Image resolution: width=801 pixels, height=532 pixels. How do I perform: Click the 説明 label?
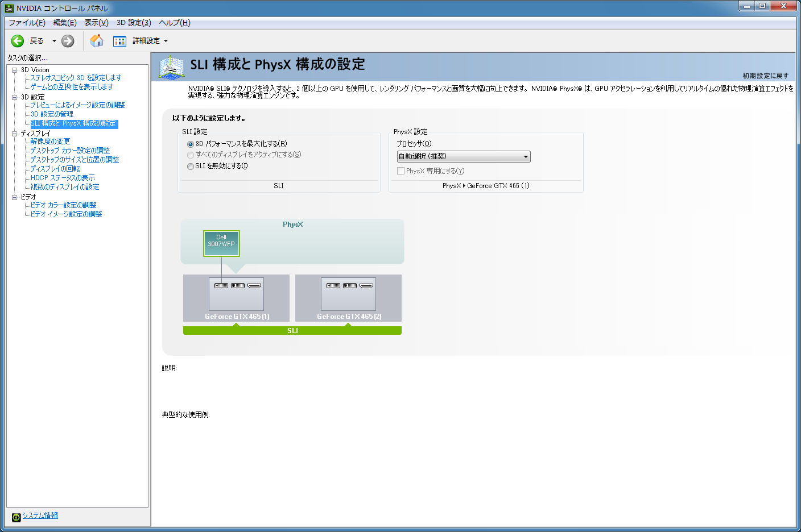(x=170, y=368)
